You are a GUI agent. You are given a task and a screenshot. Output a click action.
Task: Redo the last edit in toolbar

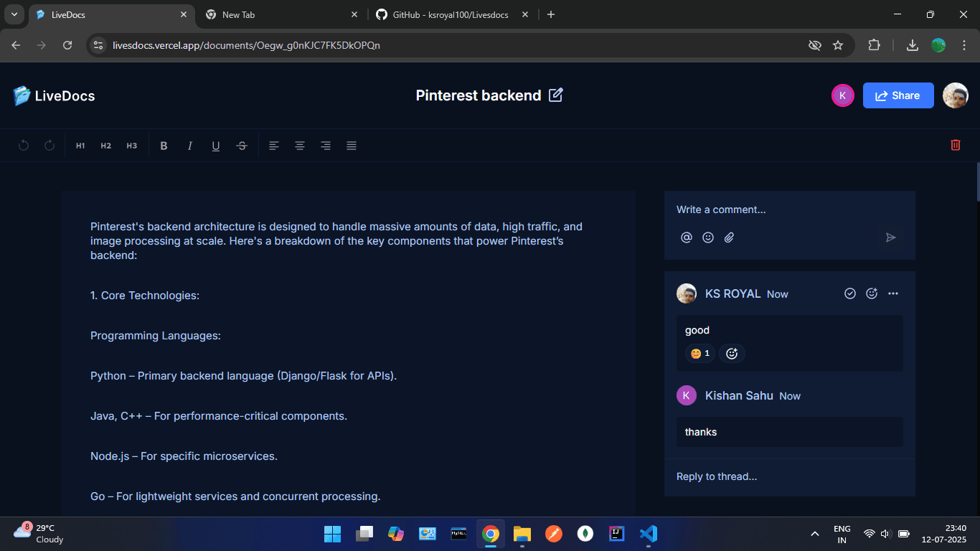(x=50, y=146)
